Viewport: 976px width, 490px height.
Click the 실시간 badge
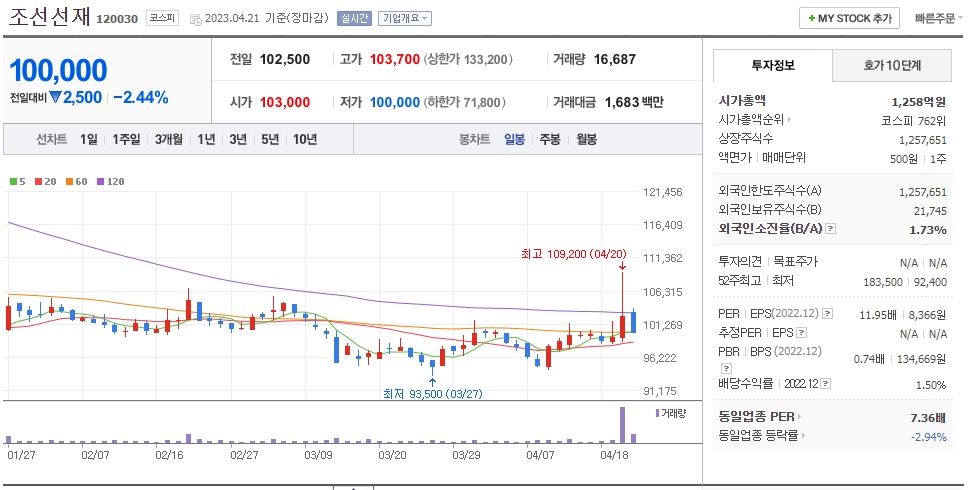354,18
